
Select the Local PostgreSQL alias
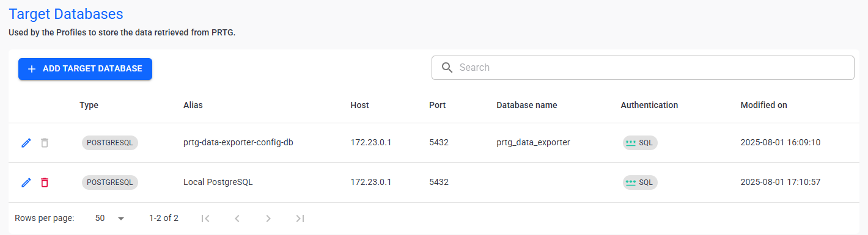coord(218,182)
